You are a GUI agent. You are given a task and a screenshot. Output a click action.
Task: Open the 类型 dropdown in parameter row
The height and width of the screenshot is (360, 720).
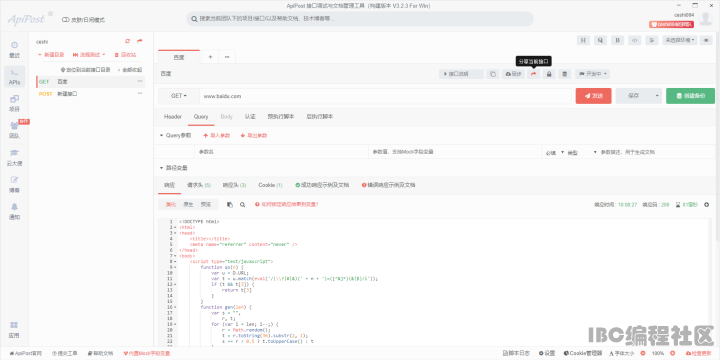tap(582, 152)
